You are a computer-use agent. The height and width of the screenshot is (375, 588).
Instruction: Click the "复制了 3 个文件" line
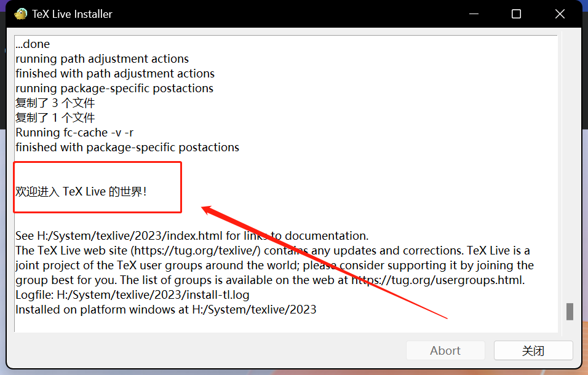[x=55, y=103]
